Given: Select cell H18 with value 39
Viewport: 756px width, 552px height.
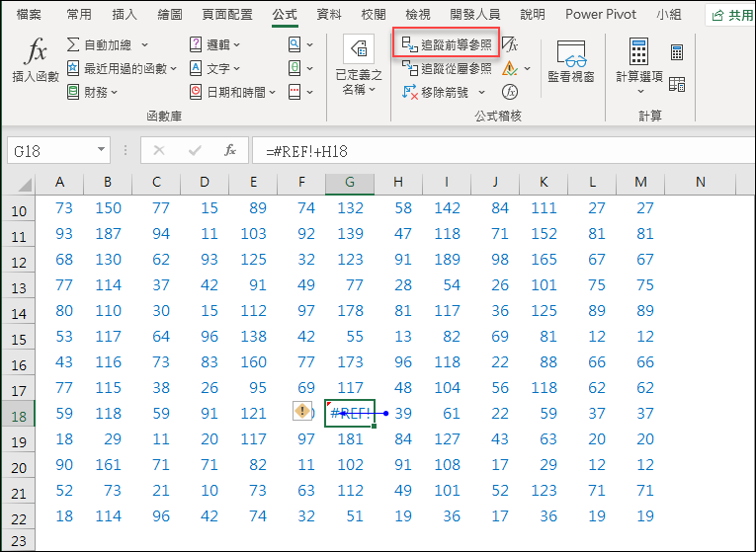Looking at the screenshot, I should (x=398, y=414).
